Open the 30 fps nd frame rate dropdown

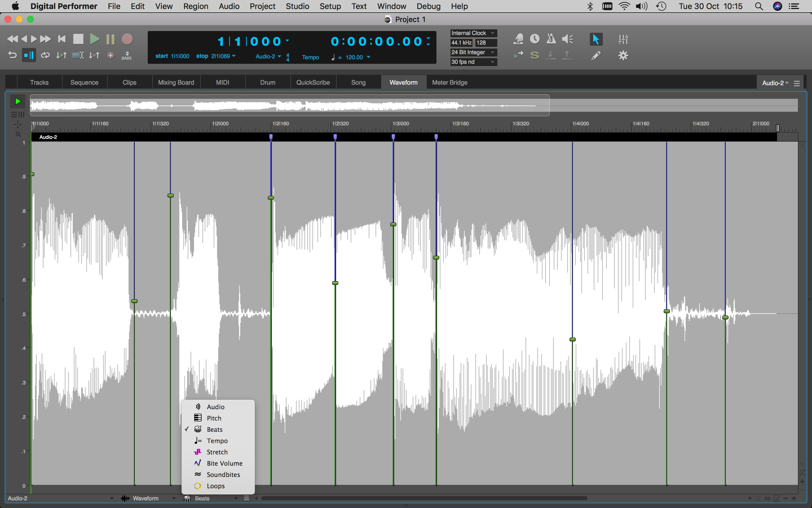473,62
